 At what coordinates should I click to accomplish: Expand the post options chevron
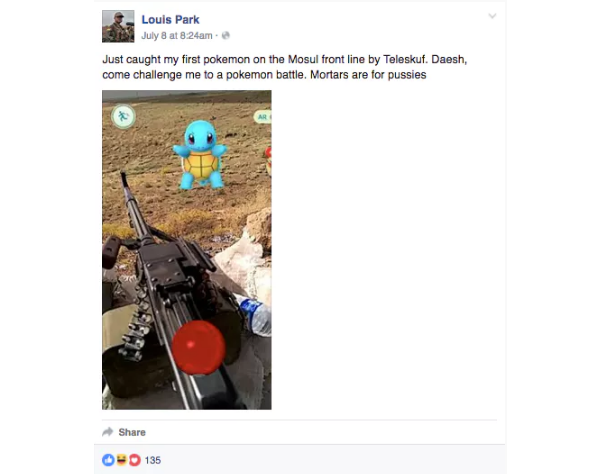click(492, 16)
